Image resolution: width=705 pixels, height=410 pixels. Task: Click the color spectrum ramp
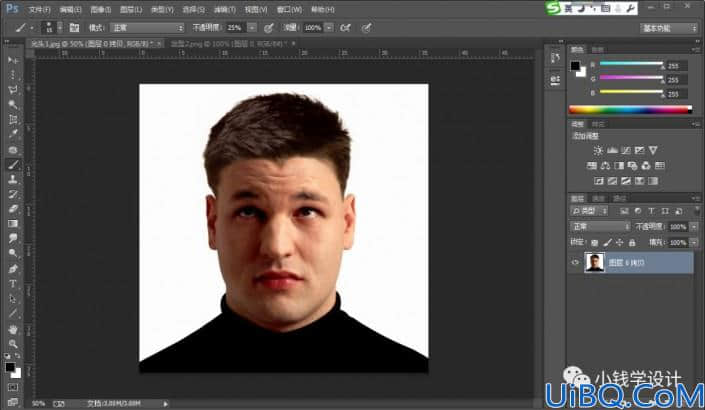pyautogui.click(x=630, y=109)
